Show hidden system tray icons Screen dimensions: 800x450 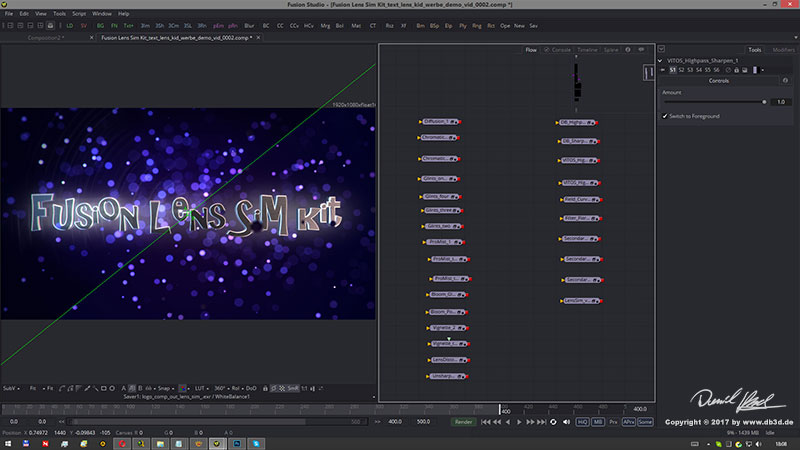pos(708,444)
